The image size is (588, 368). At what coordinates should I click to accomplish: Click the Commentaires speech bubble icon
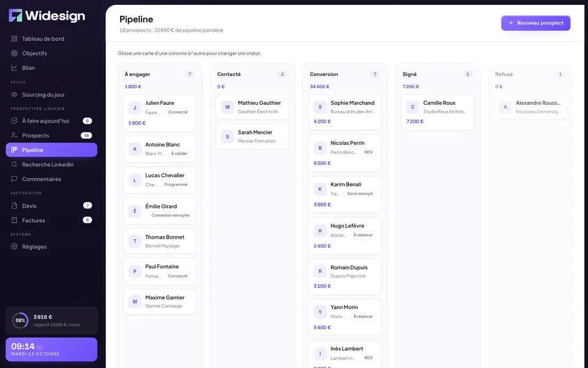[x=14, y=179]
